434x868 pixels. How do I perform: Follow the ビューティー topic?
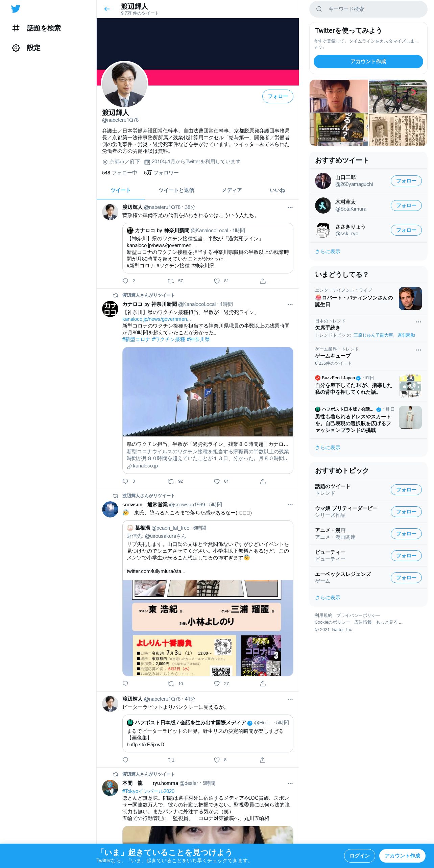pos(406,556)
